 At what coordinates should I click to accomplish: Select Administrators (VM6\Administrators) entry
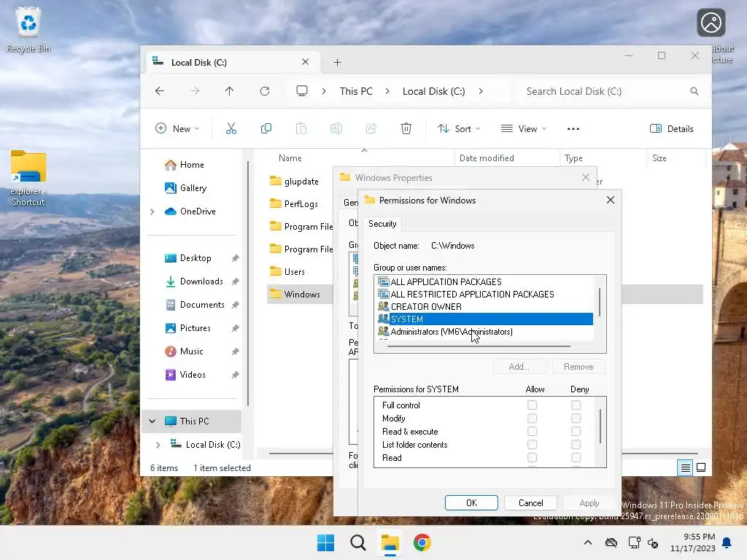pyautogui.click(x=451, y=332)
